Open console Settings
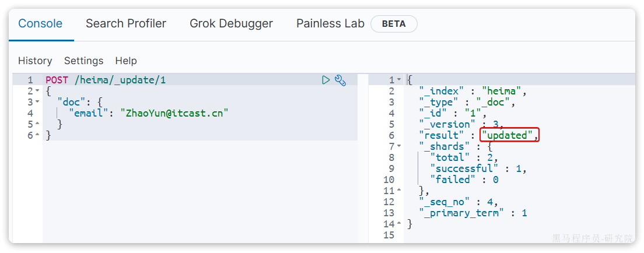This screenshot has height=253, width=644. pyautogui.click(x=83, y=61)
